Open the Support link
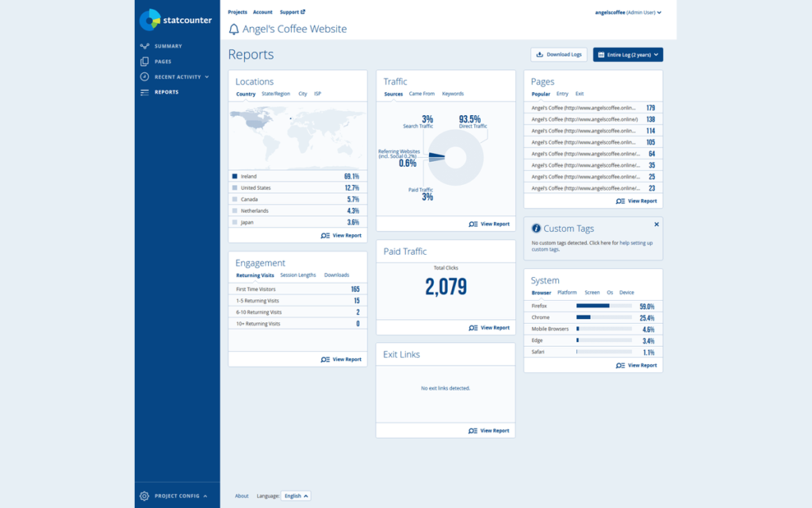 tap(292, 12)
